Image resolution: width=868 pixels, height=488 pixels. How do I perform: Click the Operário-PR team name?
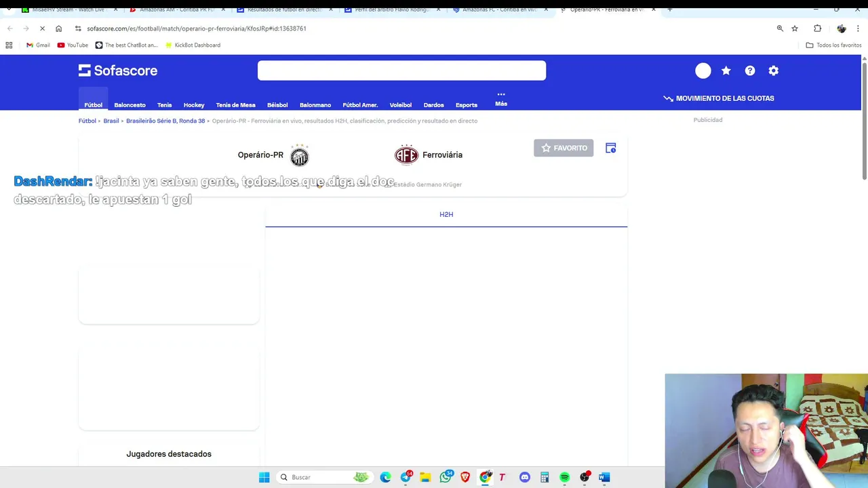(260, 155)
